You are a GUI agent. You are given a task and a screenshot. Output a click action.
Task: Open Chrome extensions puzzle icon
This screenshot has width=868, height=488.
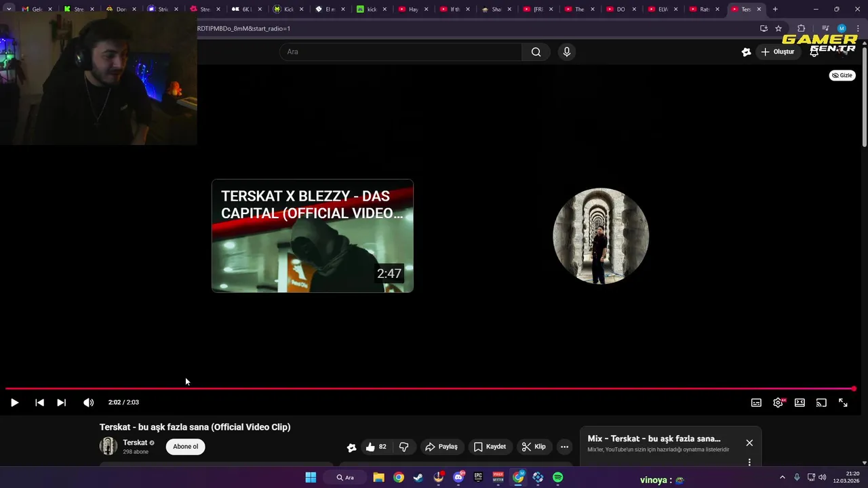tap(802, 28)
